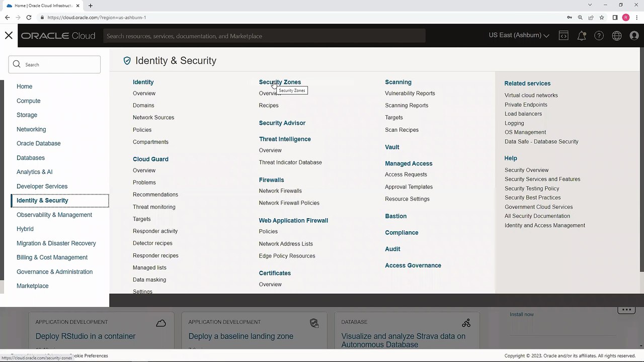Open Security Advisor link
This screenshot has width=644, height=362.
click(282, 123)
